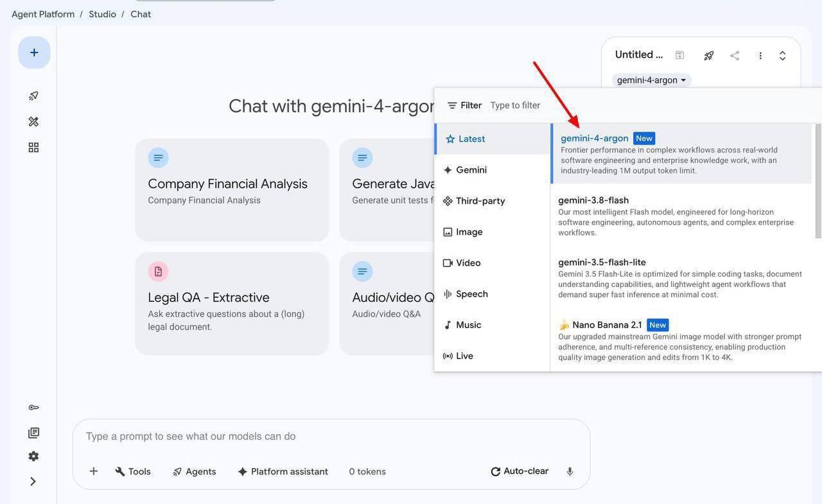Click the deploy rocket icon in header

(x=709, y=56)
